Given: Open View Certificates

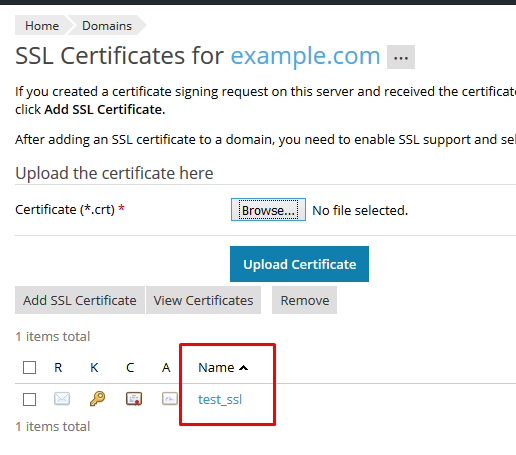Looking at the screenshot, I should coord(203,300).
